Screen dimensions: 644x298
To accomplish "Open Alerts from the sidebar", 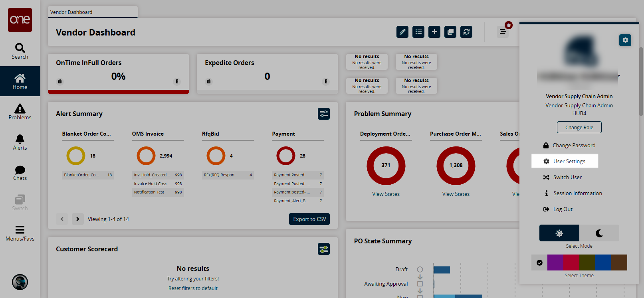I will click(x=20, y=142).
